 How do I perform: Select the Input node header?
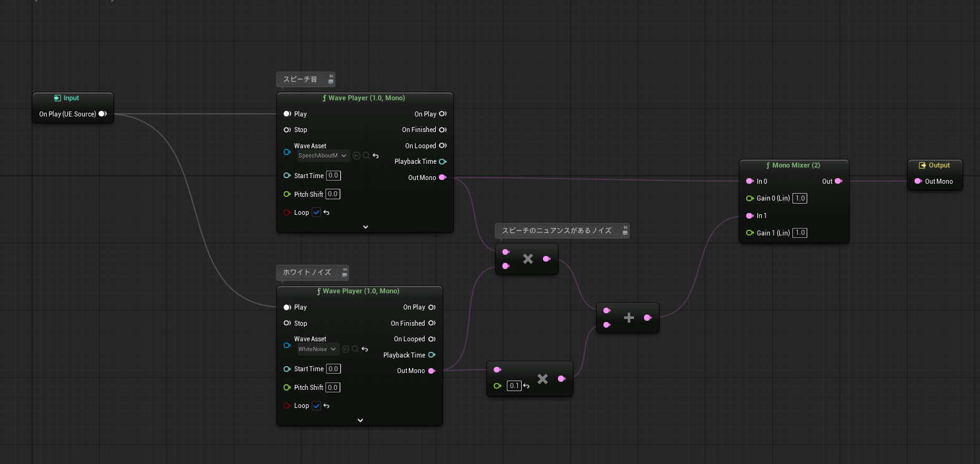click(72, 98)
